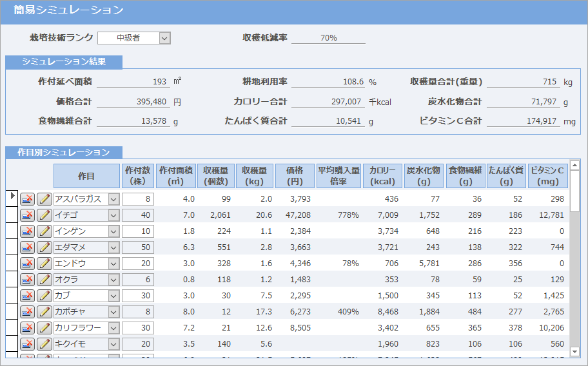Remove the カボチャ row via its delete icon
Screen dimensions: 588x366
pyautogui.click(x=28, y=312)
